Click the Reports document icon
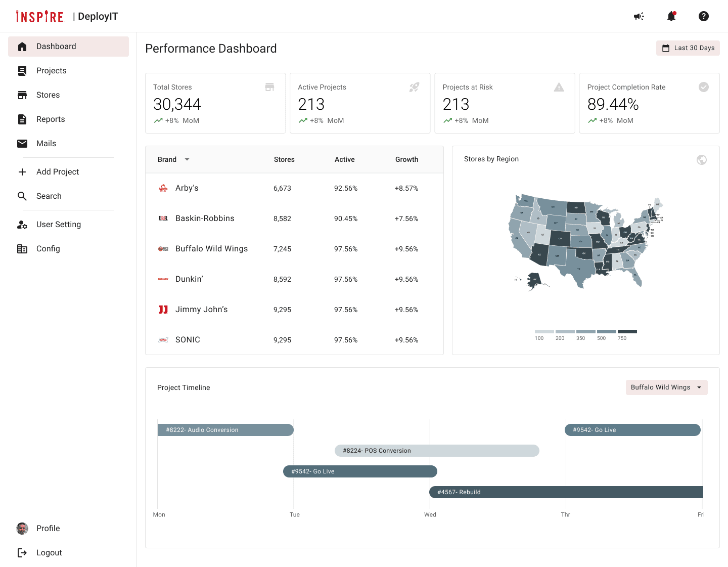This screenshot has height=567, width=728. (22, 119)
